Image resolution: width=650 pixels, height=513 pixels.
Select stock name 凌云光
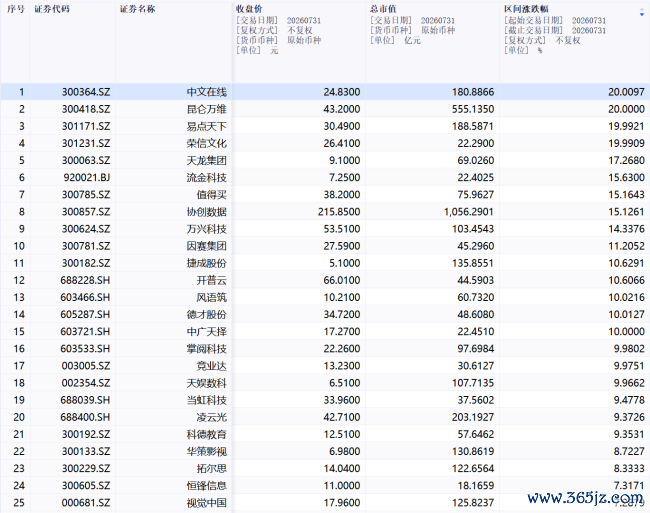tap(211, 417)
